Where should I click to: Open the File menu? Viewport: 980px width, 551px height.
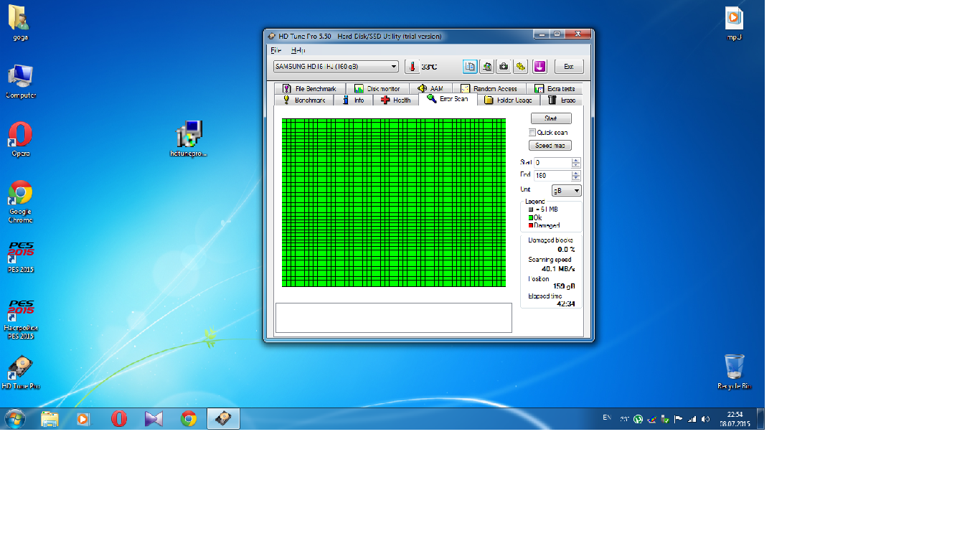click(275, 50)
